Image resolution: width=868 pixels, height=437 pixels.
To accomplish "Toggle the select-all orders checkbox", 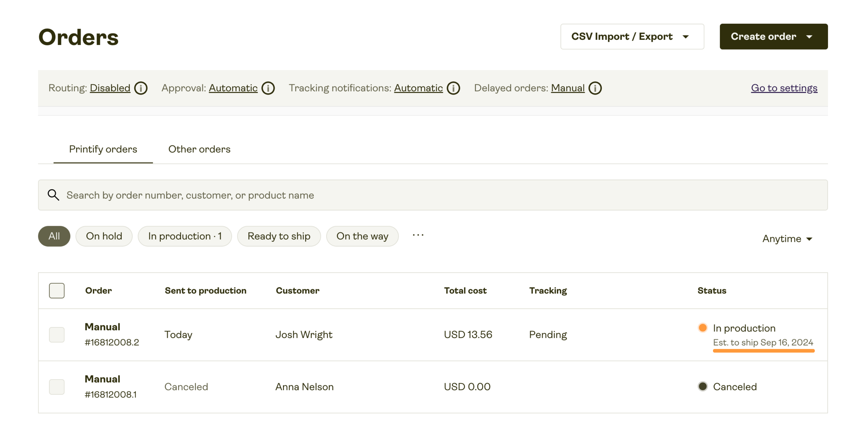I will (x=57, y=290).
